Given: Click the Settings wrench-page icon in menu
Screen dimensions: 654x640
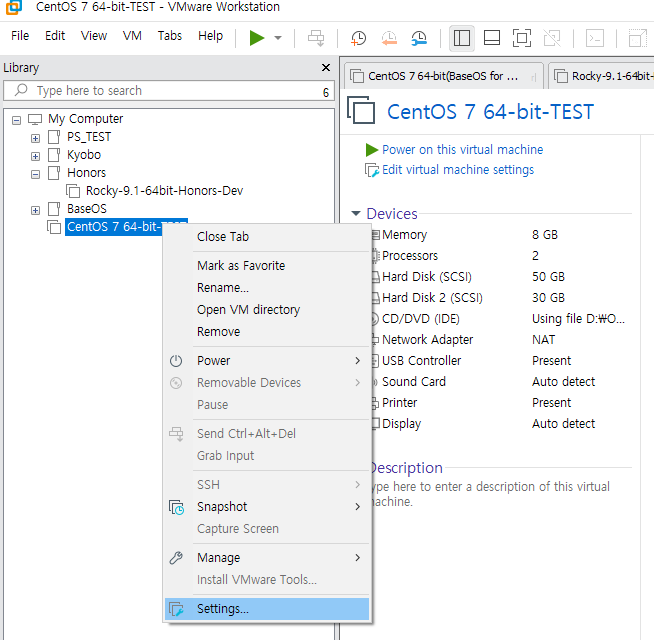Looking at the screenshot, I should [x=176, y=609].
